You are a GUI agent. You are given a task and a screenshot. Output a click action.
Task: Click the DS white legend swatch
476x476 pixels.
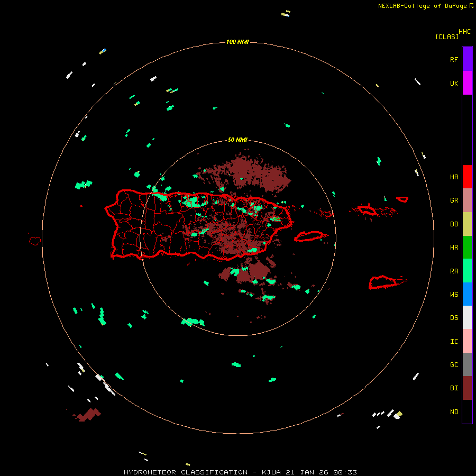[x=467, y=317]
